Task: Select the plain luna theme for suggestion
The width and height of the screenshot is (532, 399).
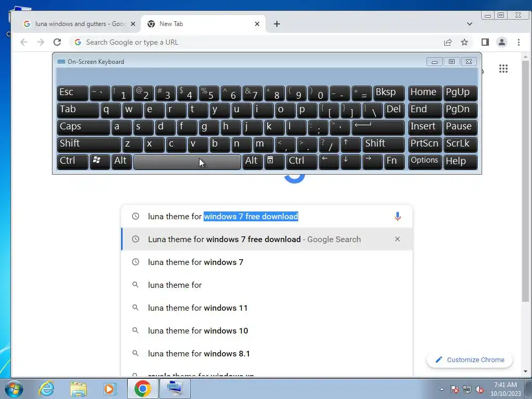Action: [x=267, y=285]
